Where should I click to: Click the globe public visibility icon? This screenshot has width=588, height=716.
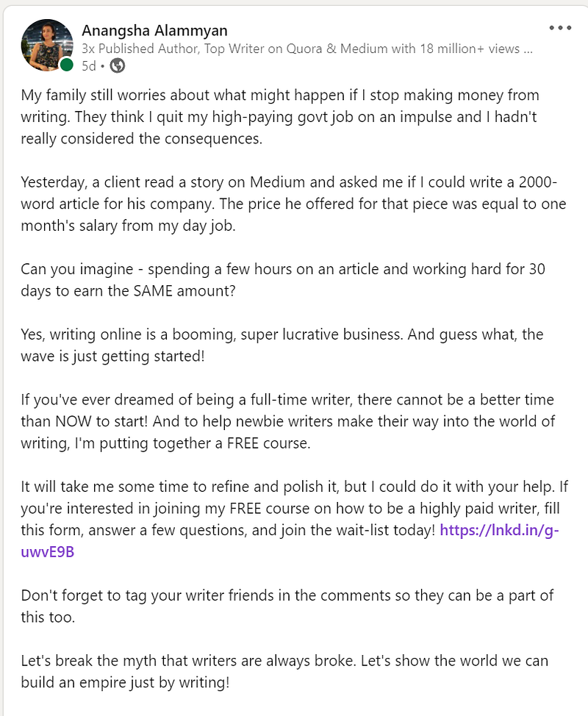117,66
